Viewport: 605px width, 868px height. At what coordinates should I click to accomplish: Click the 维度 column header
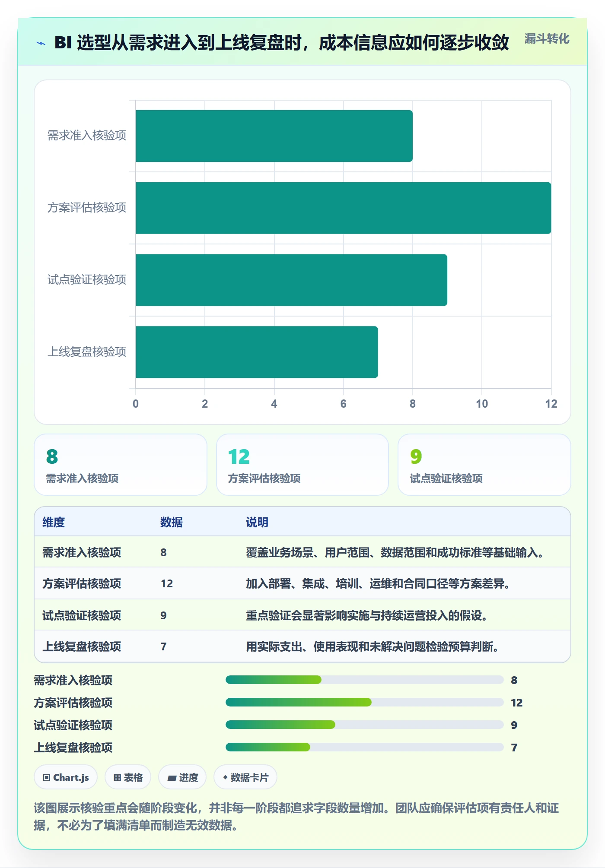pyautogui.click(x=54, y=522)
